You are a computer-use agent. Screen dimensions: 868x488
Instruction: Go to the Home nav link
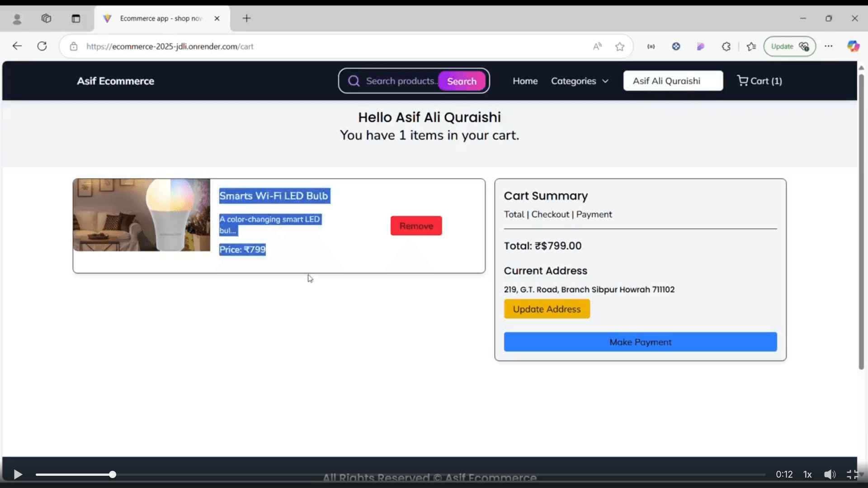pos(525,81)
